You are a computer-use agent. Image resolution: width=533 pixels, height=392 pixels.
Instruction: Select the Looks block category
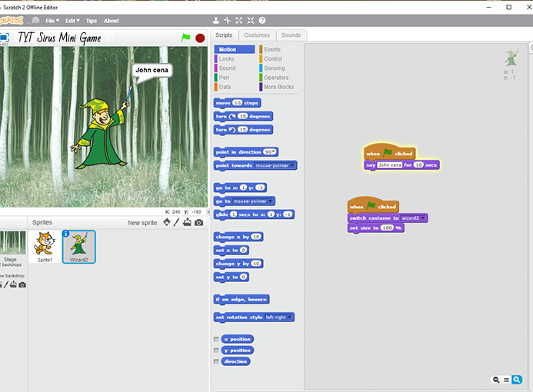[x=227, y=58]
